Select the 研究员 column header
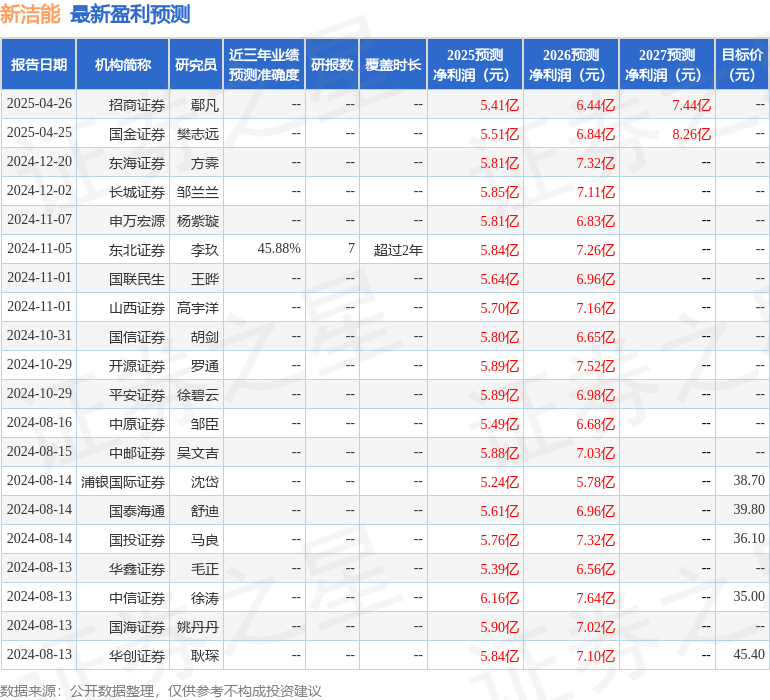The width and height of the screenshot is (770, 700). click(196, 65)
